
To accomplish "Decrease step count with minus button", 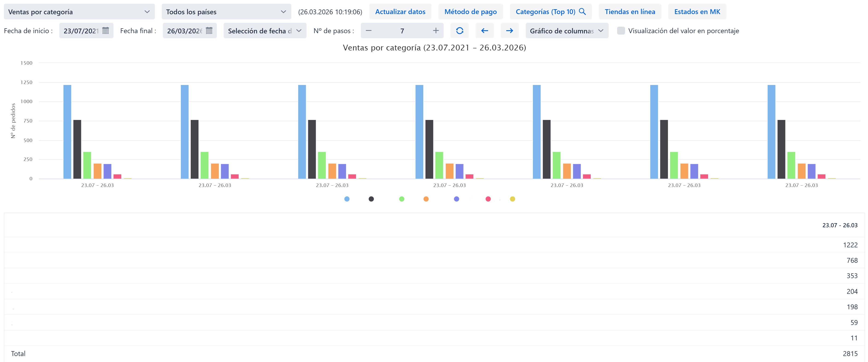I will click(369, 31).
